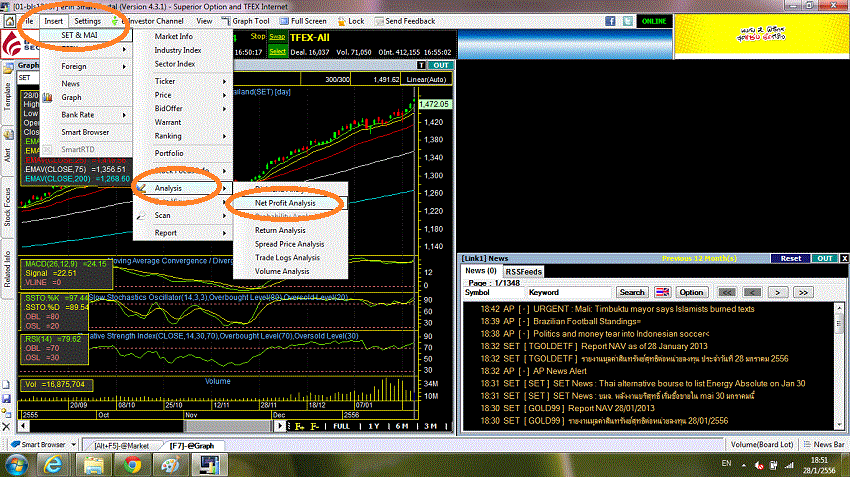The width and height of the screenshot is (850, 477).
Task: Click the F- zoom button below the chart
Action: [314, 427]
